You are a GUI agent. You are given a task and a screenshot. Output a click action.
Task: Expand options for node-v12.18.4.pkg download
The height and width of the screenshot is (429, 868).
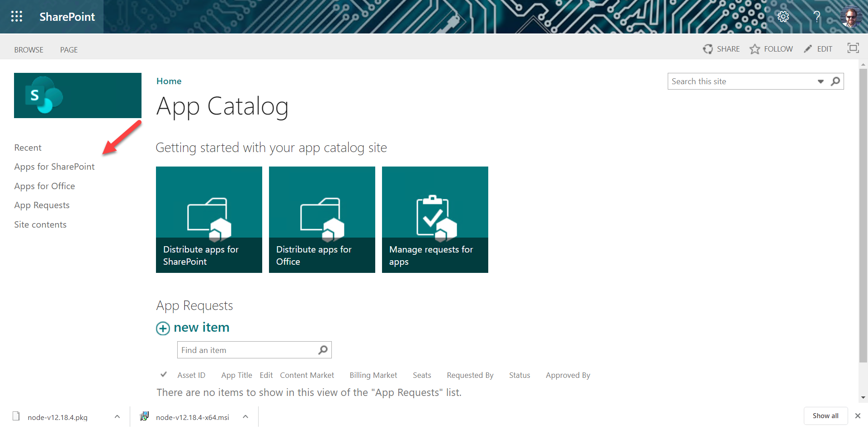117,417
